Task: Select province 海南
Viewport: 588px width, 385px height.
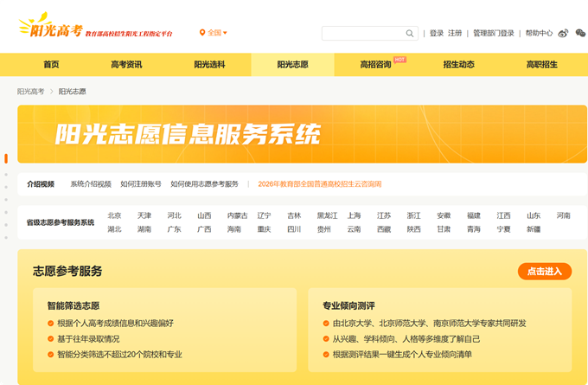Action: [x=234, y=229]
